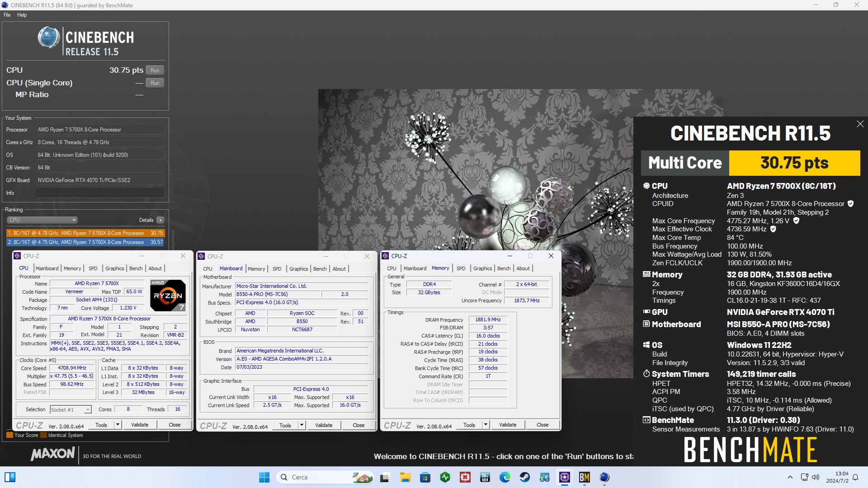Open the File menu in Cinebench

click(7, 15)
